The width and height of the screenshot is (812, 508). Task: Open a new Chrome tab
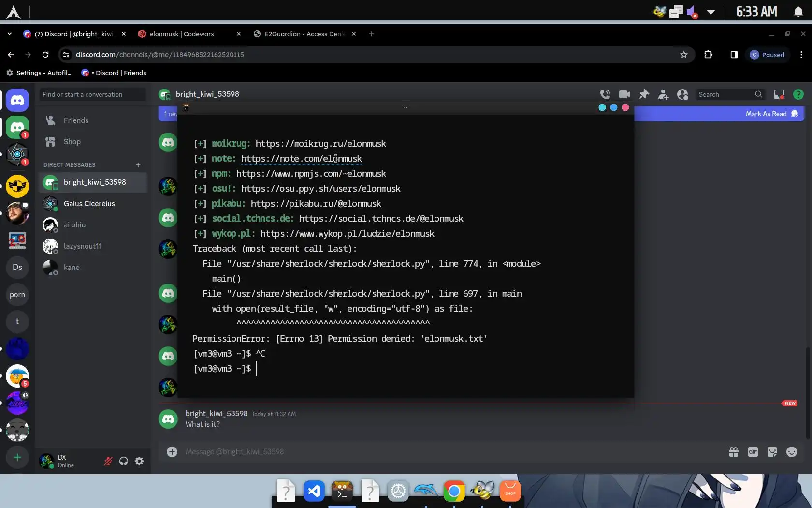[x=371, y=34]
